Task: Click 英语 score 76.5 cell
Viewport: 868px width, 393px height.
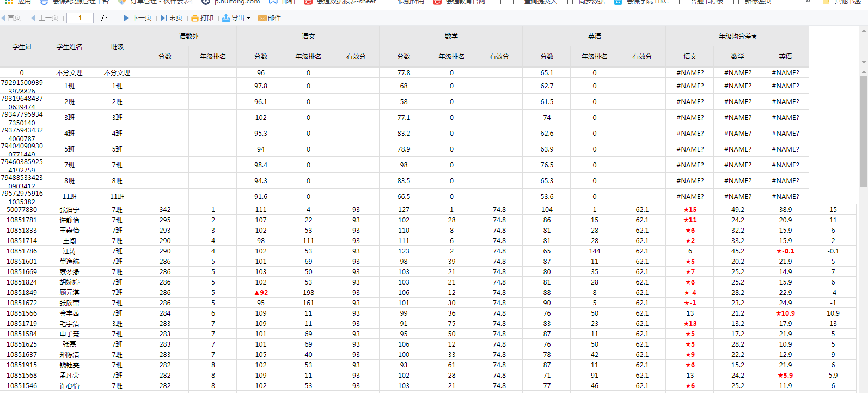Action: point(547,165)
